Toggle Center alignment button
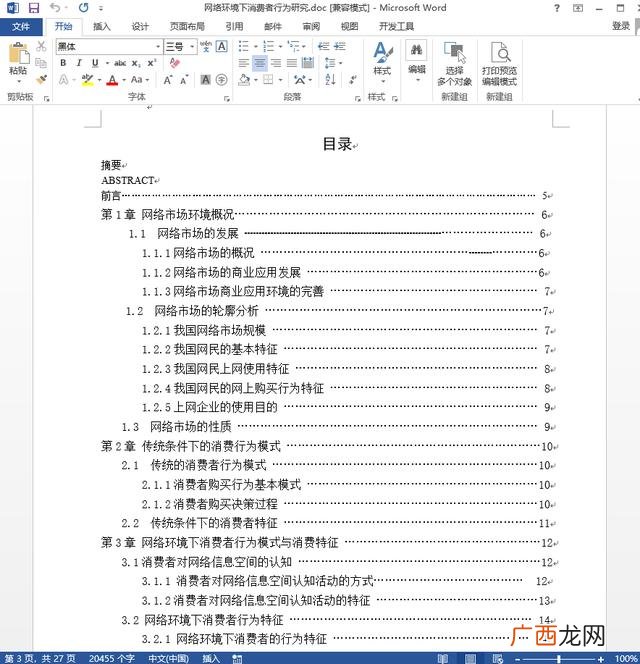The image size is (640, 664). click(260, 64)
